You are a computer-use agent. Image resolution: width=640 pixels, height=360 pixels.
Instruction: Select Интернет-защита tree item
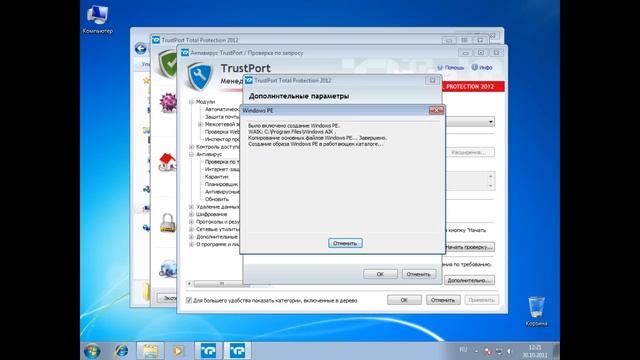[222, 169]
